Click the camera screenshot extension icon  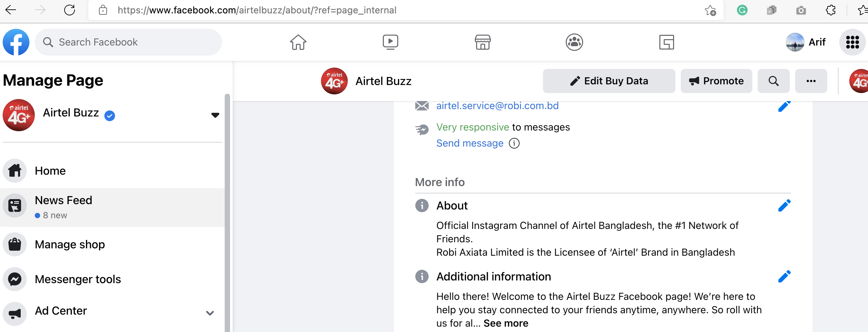pyautogui.click(x=801, y=10)
